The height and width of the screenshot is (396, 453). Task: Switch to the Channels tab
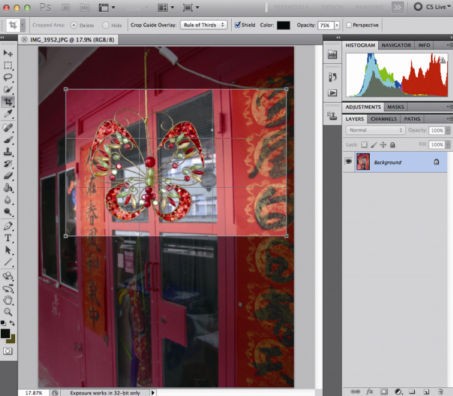383,119
